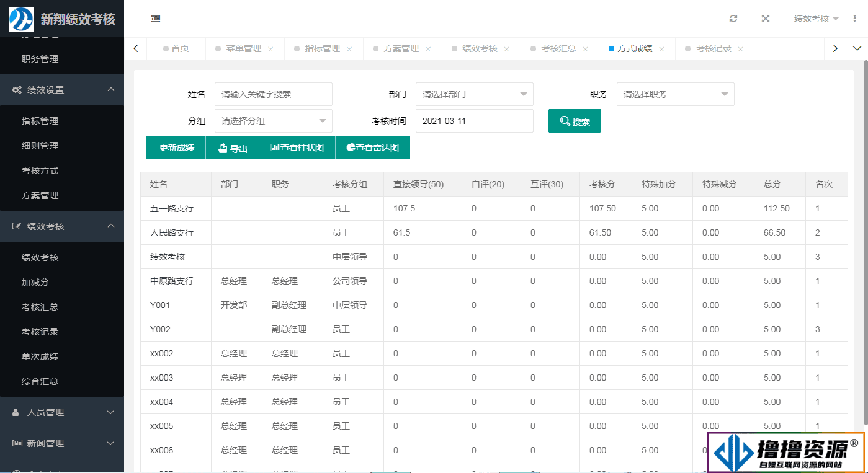Click 查看雷达图 radar chart button
This screenshot has height=473, width=868.
click(x=373, y=148)
